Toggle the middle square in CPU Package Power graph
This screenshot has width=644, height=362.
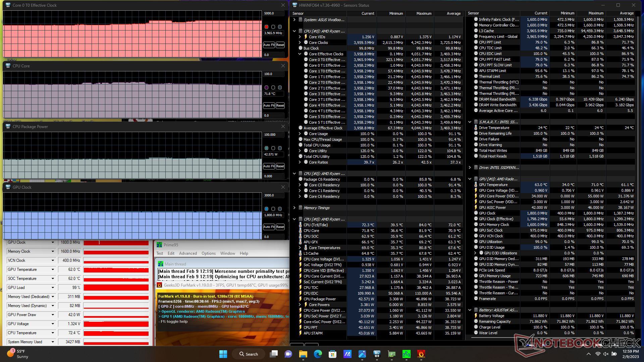click(273, 148)
